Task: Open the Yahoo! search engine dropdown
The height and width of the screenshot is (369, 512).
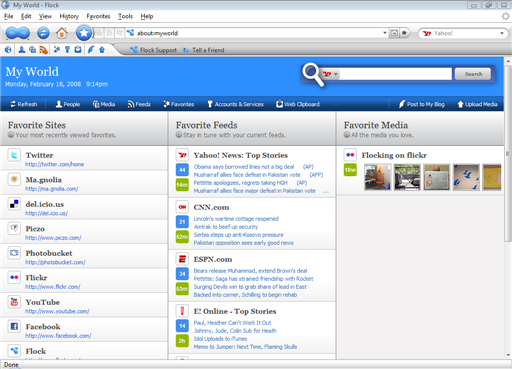Action: (502, 33)
